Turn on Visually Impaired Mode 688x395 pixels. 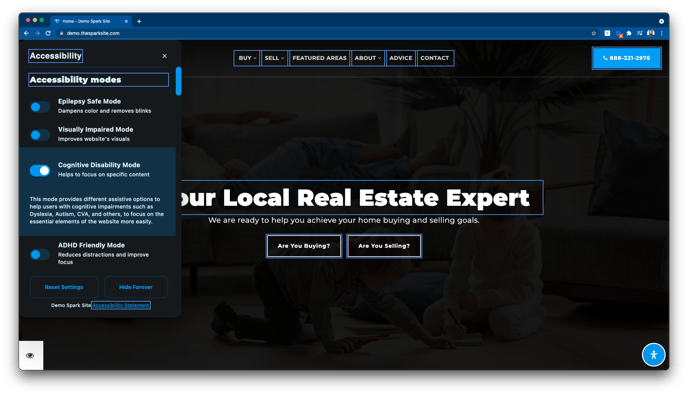tap(40, 135)
